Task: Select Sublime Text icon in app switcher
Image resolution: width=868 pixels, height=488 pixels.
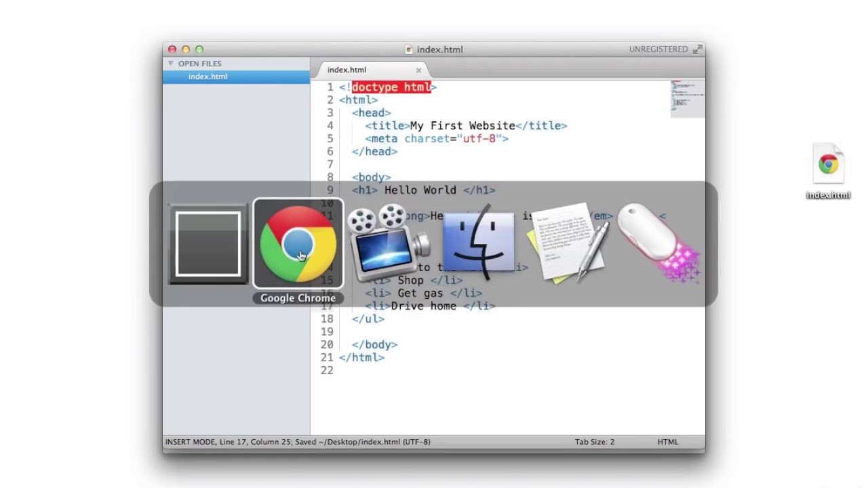Action: [208, 244]
